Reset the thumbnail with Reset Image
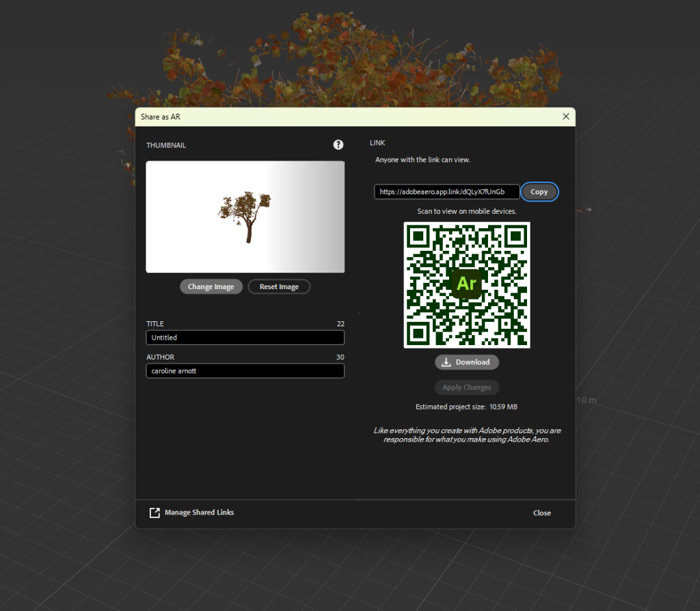Image resolution: width=700 pixels, height=611 pixels. click(x=279, y=286)
